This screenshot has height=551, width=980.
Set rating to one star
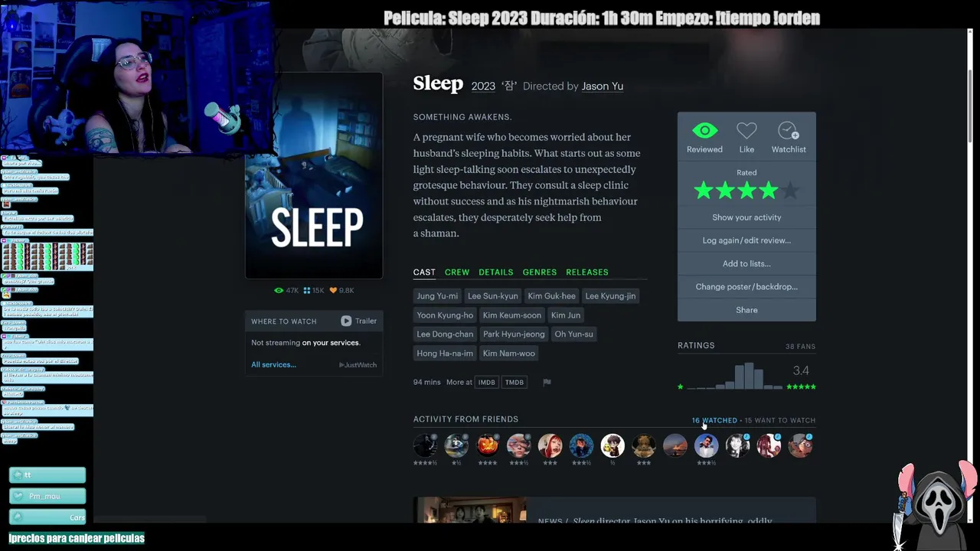pos(703,191)
